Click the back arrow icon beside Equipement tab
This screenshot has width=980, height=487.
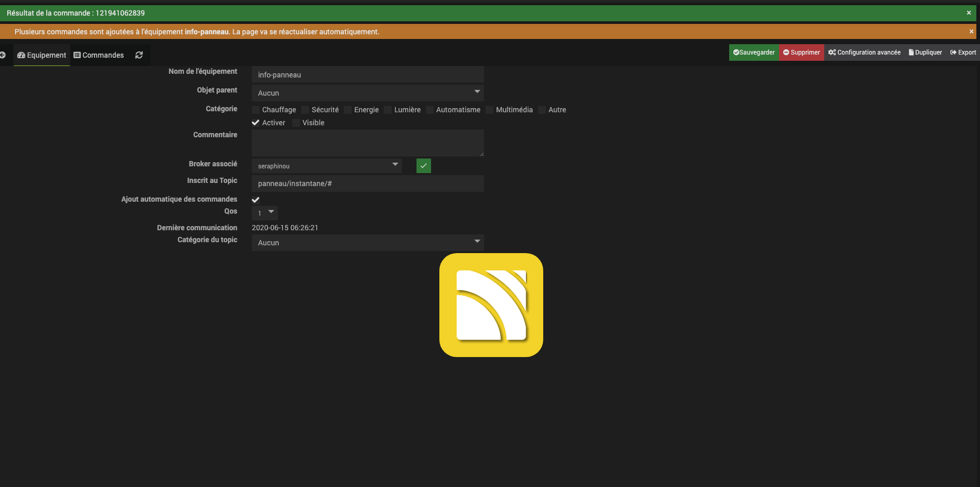(x=3, y=55)
